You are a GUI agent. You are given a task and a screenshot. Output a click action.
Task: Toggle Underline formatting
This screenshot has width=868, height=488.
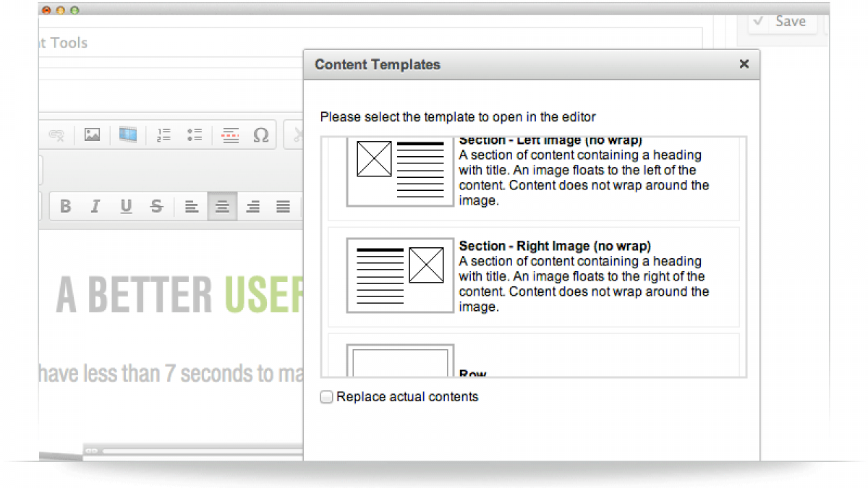coord(126,207)
